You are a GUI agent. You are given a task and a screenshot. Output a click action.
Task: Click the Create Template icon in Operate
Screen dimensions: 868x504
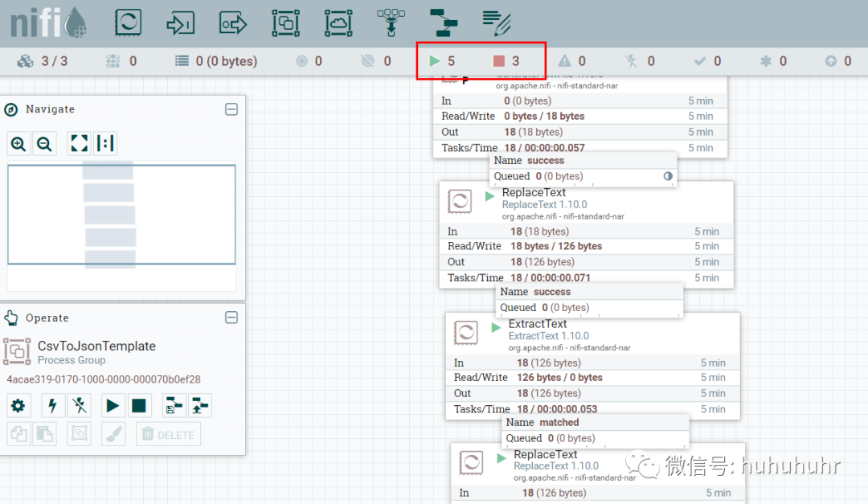(x=174, y=406)
